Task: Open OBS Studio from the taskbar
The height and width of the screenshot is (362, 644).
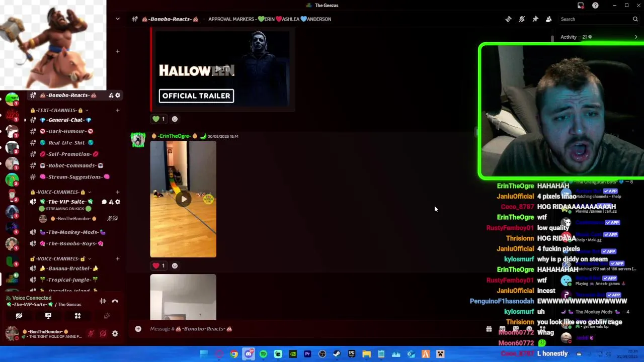Action: click(322, 354)
